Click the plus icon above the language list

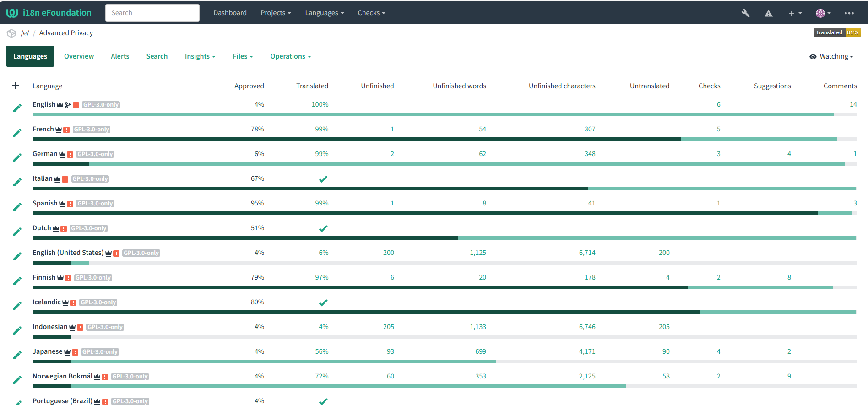pyautogui.click(x=16, y=86)
